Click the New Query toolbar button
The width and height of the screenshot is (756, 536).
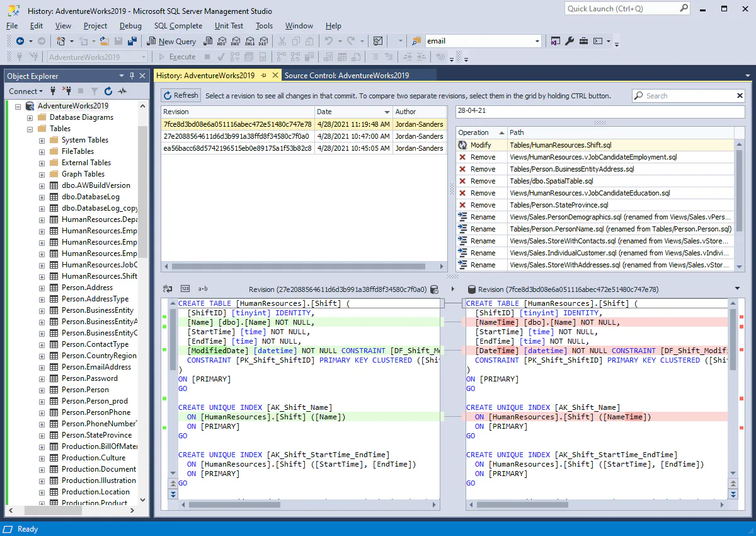pyautogui.click(x=172, y=41)
